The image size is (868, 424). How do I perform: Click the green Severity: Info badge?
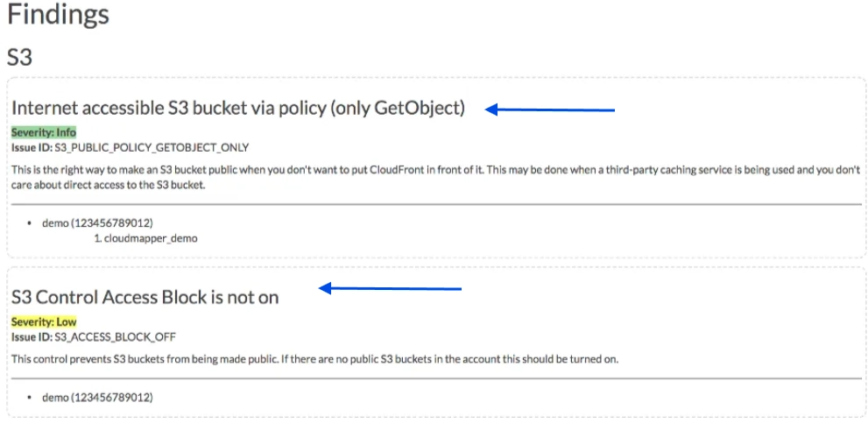[44, 133]
